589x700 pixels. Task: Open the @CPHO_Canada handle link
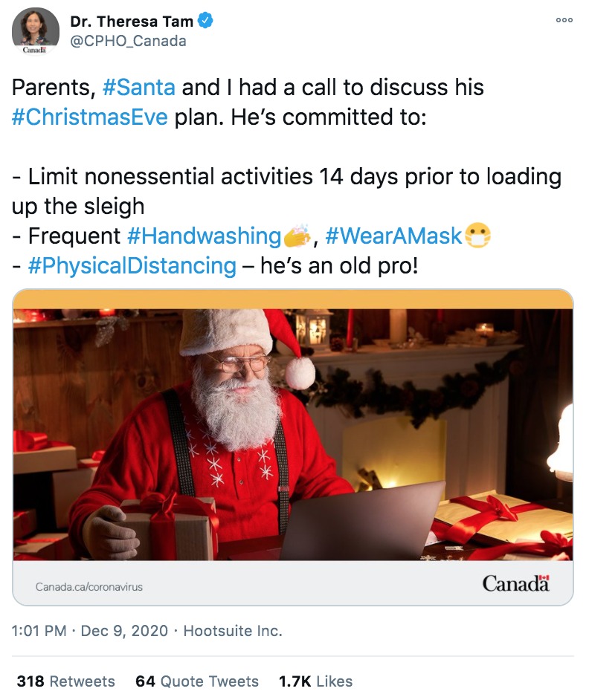(x=128, y=41)
